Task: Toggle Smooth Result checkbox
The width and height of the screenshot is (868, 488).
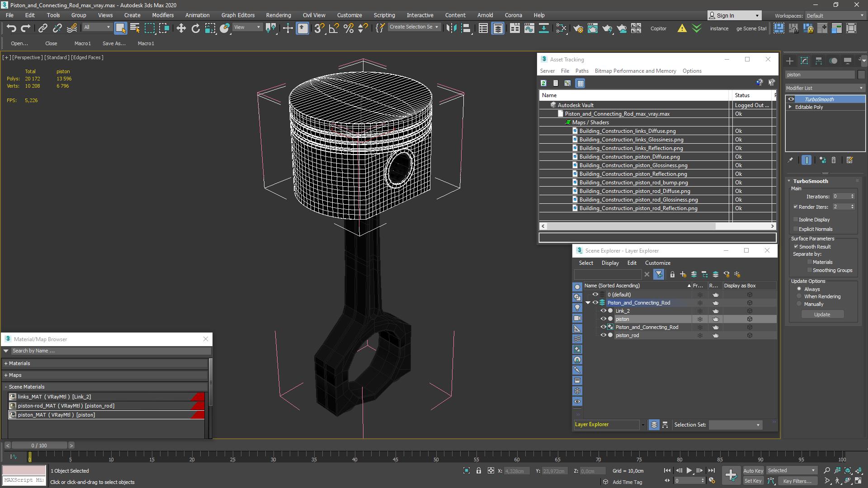Action: (796, 247)
